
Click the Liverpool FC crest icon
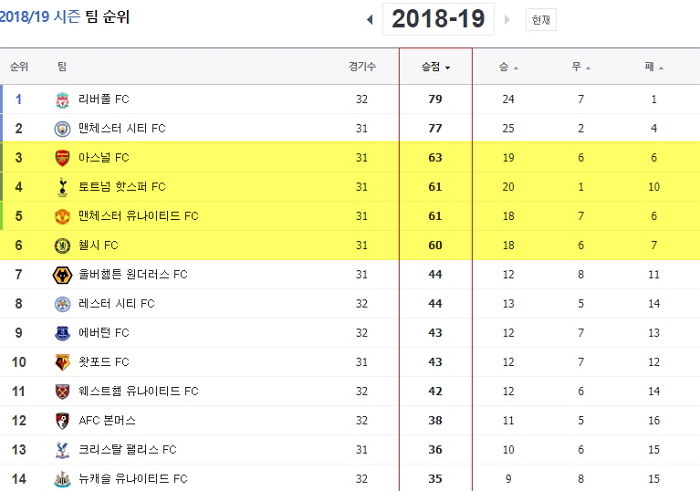[62, 100]
